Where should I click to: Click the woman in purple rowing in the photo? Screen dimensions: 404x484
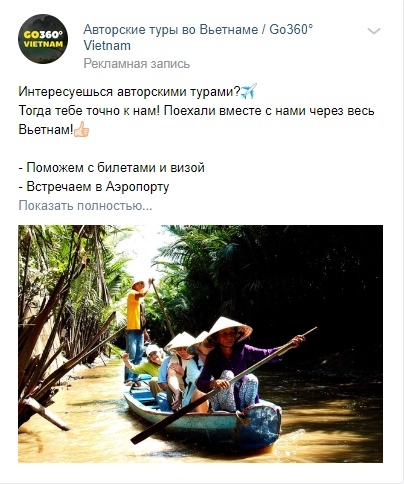tap(230, 363)
